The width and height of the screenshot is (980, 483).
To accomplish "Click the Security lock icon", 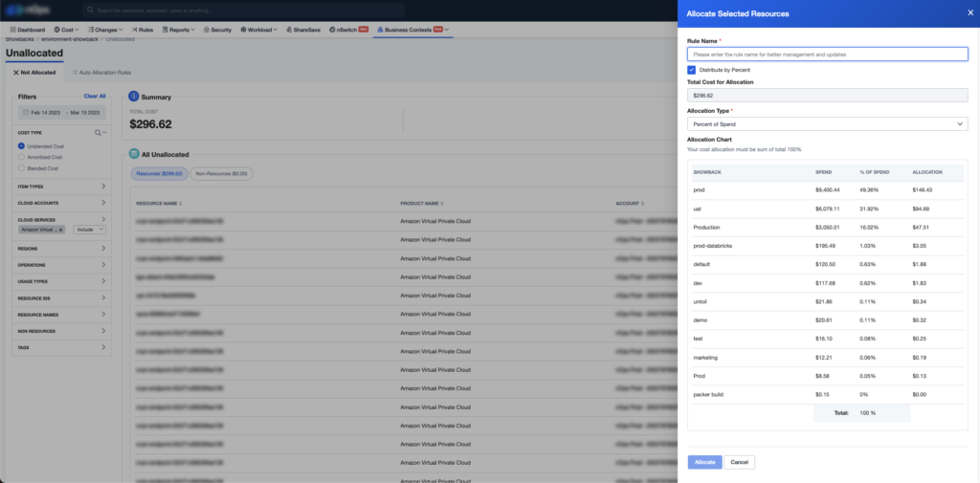I will [207, 30].
